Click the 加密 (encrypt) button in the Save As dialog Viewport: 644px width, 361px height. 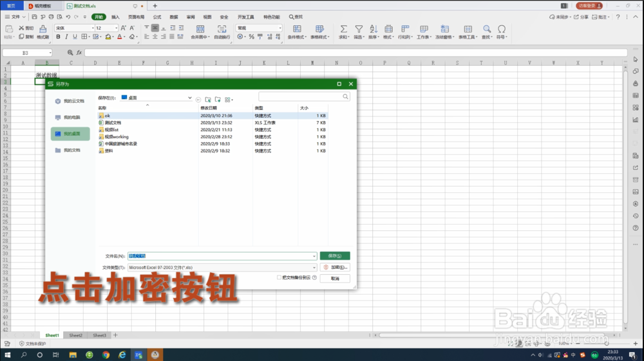(335, 267)
